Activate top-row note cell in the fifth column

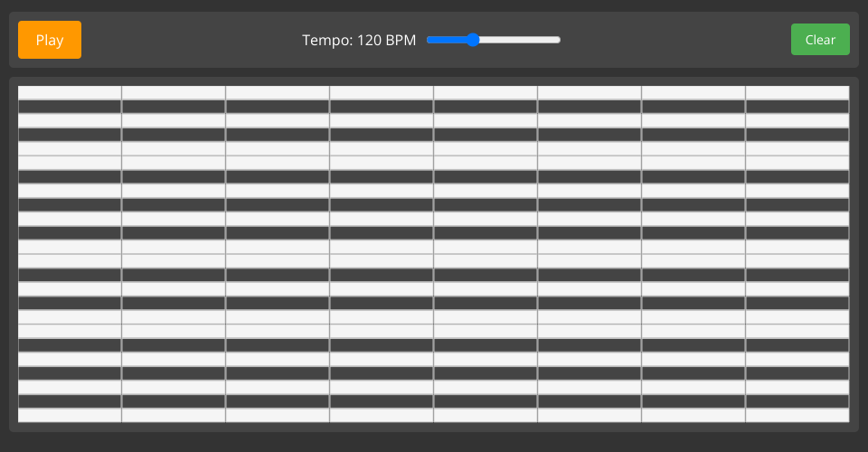pyautogui.click(x=486, y=92)
